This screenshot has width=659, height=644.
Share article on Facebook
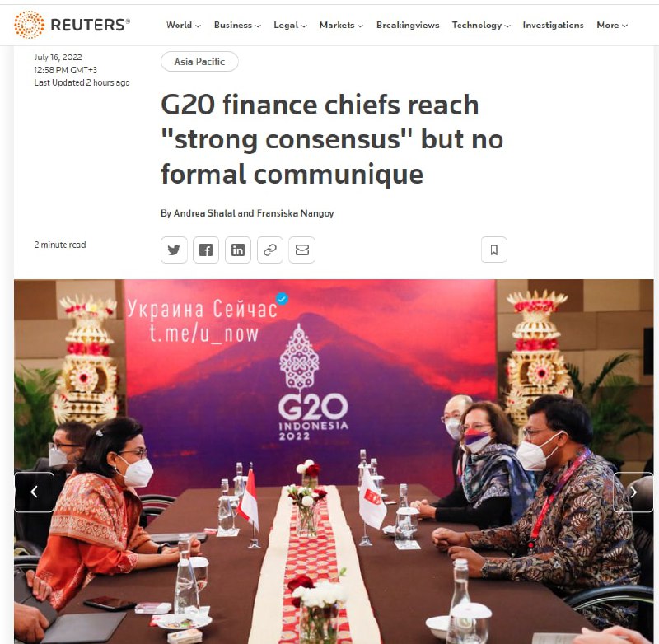(205, 250)
